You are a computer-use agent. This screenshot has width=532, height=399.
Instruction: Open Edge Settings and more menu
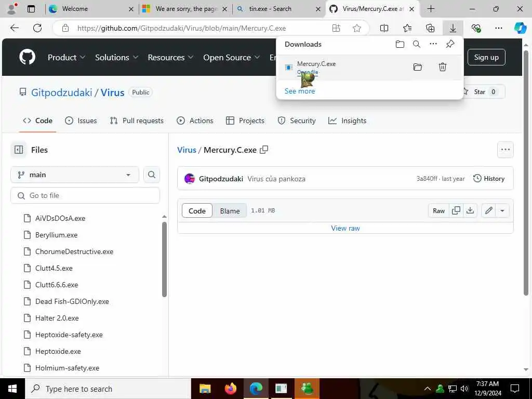[x=498, y=28]
